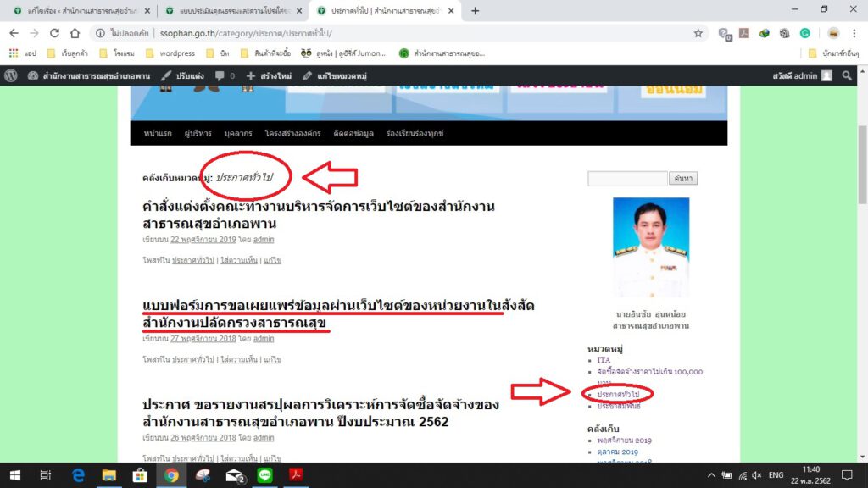The width and height of the screenshot is (868, 488).
Task: Open LINE app on taskbar
Action: pos(265,475)
